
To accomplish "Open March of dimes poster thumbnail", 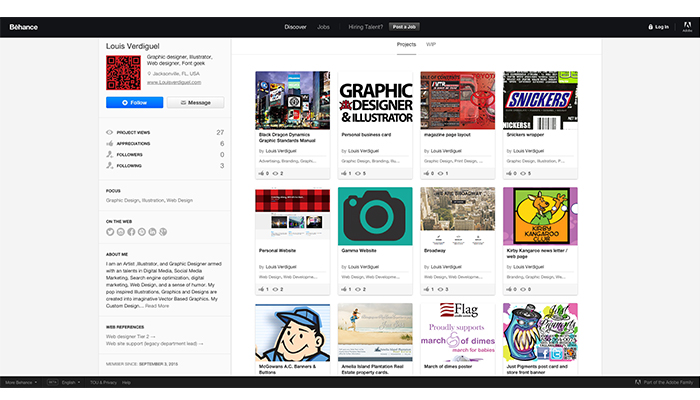I will tap(458, 332).
